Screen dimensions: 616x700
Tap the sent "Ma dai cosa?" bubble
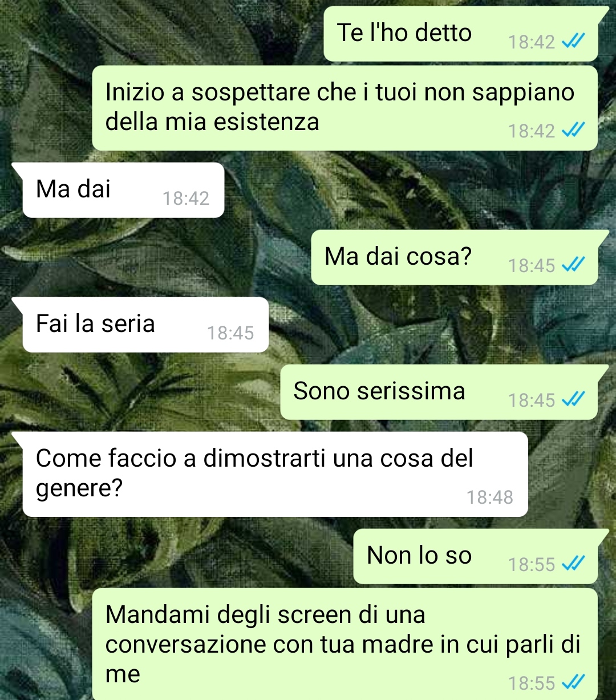[455, 257]
